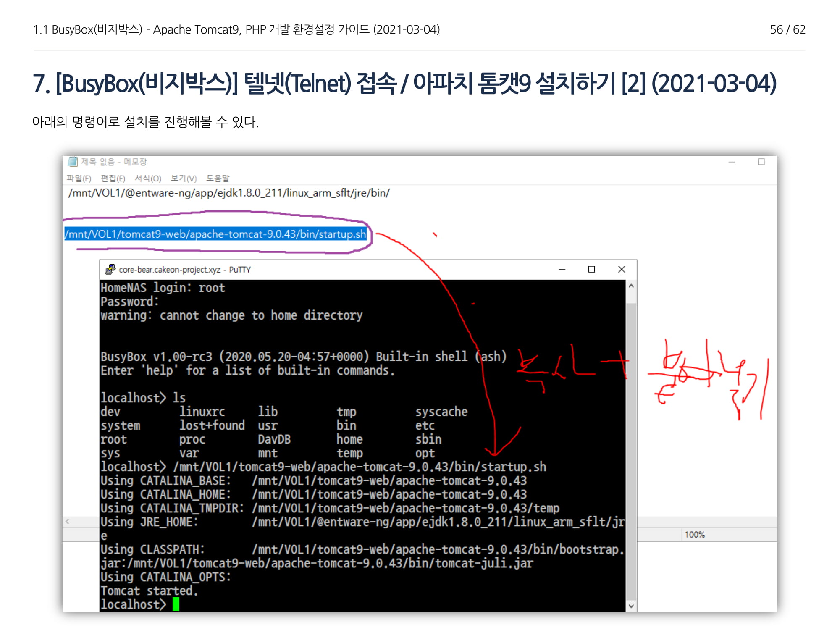Minimize the Notepad window

tap(732, 162)
